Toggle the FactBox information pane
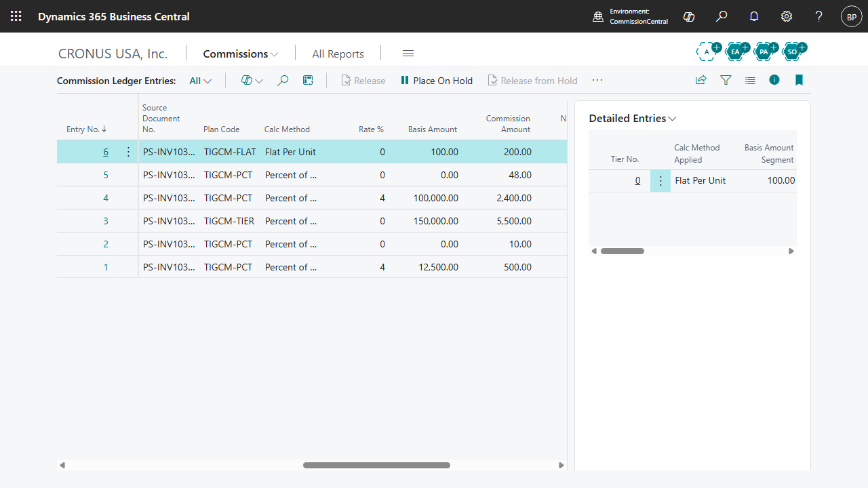The width and height of the screenshot is (868, 488). [774, 80]
